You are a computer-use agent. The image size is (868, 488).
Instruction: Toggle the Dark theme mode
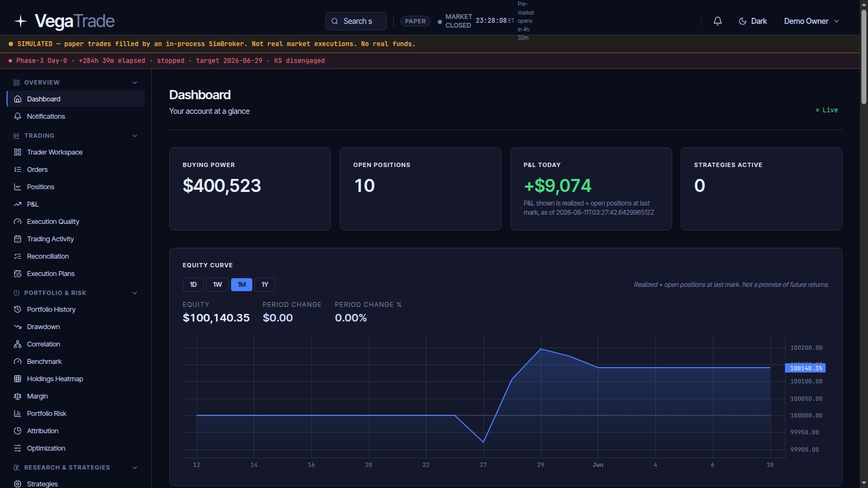tap(752, 21)
